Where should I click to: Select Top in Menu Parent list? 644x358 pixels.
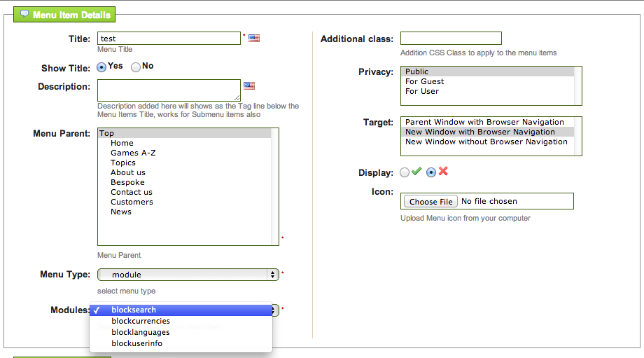coord(184,133)
